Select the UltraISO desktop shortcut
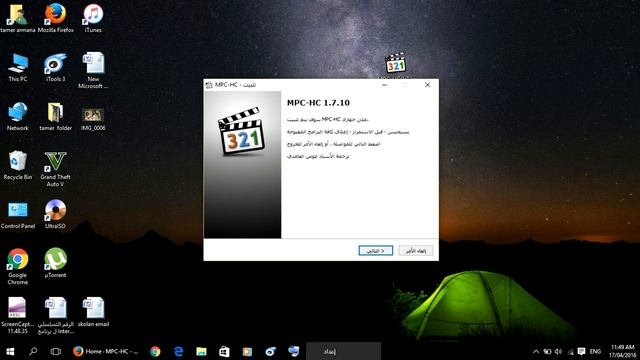The height and width of the screenshot is (360, 640). click(56, 214)
